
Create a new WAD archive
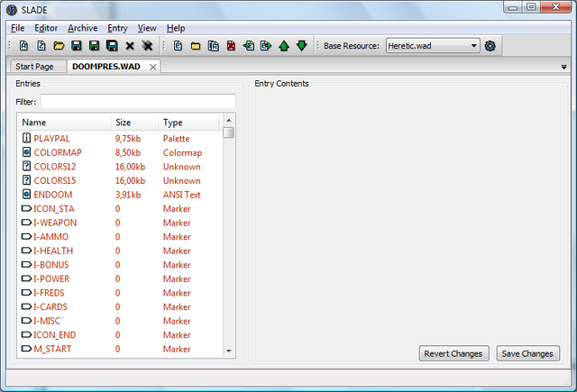pyautogui.click(x=24, y=46)
